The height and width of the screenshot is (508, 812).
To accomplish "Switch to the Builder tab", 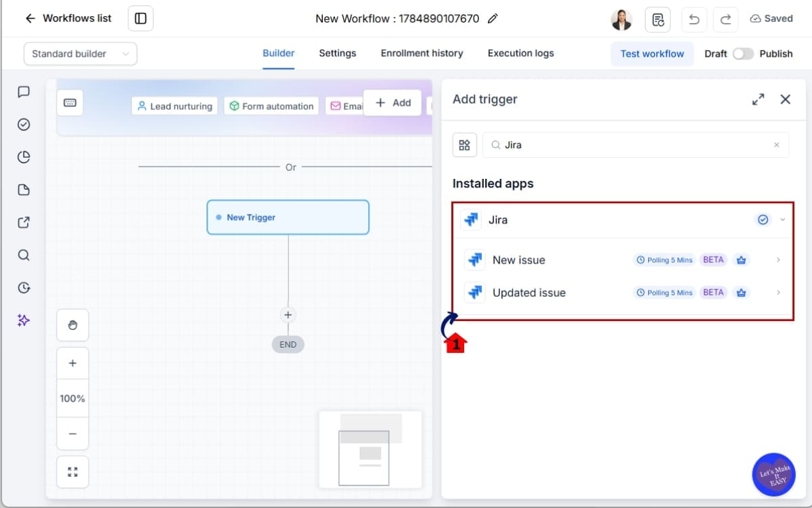I will (x=279, y=53).
